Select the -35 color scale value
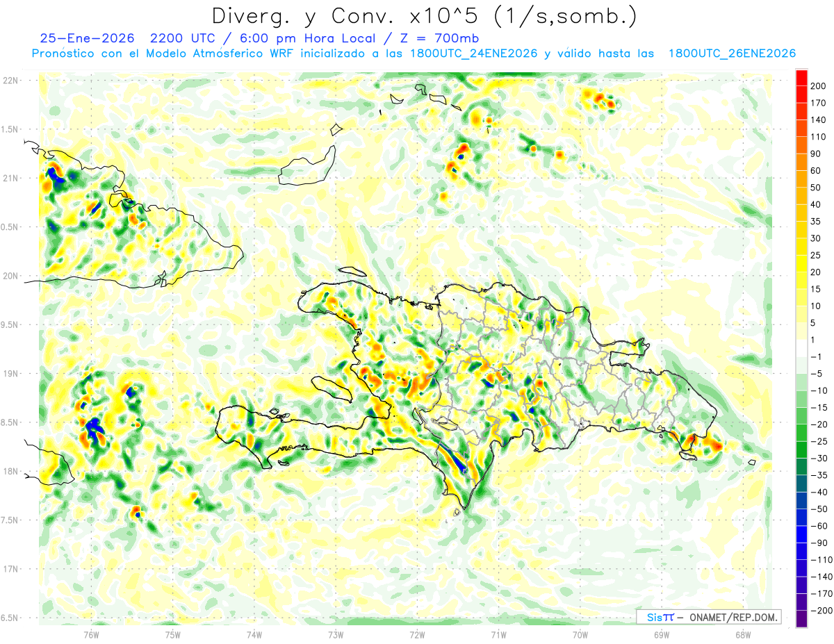This screenshot has width=834, height=644. pos(821,476)
